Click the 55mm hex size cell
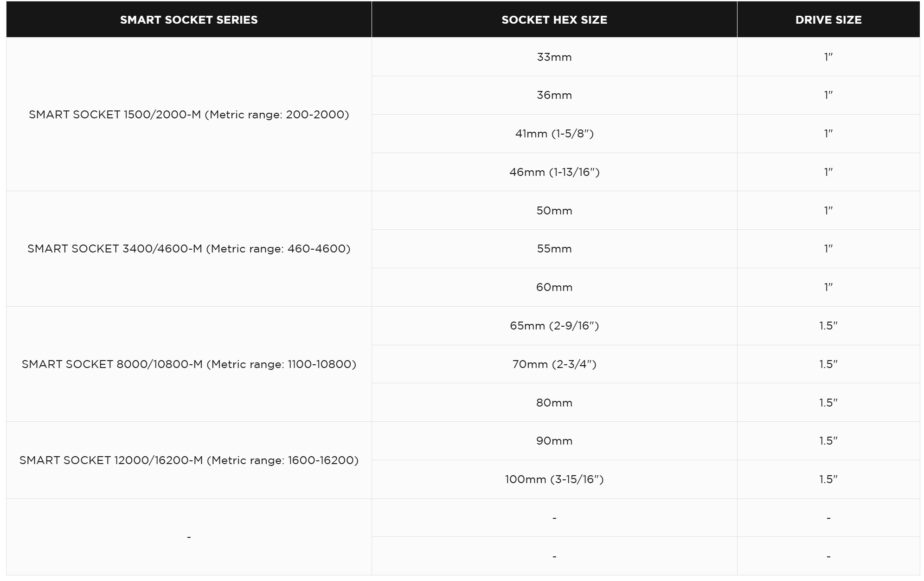This screenshot has width=924, height=581. point(554,249)
